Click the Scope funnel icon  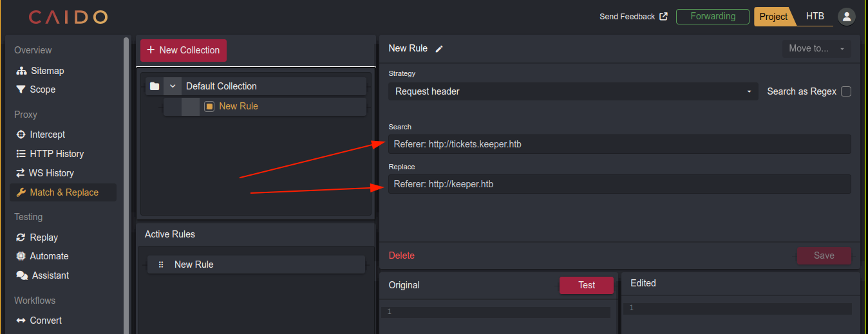pos(21,89)
